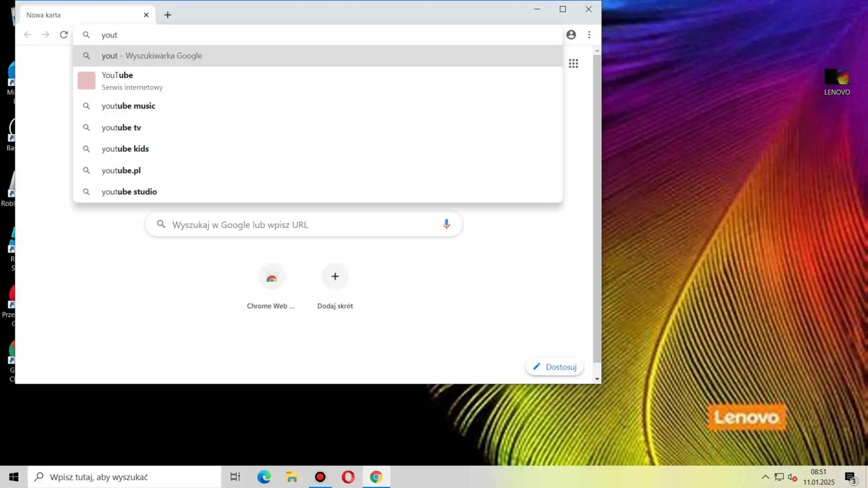
Task: Open File Explorer from the taskbar
Action: 292,477
